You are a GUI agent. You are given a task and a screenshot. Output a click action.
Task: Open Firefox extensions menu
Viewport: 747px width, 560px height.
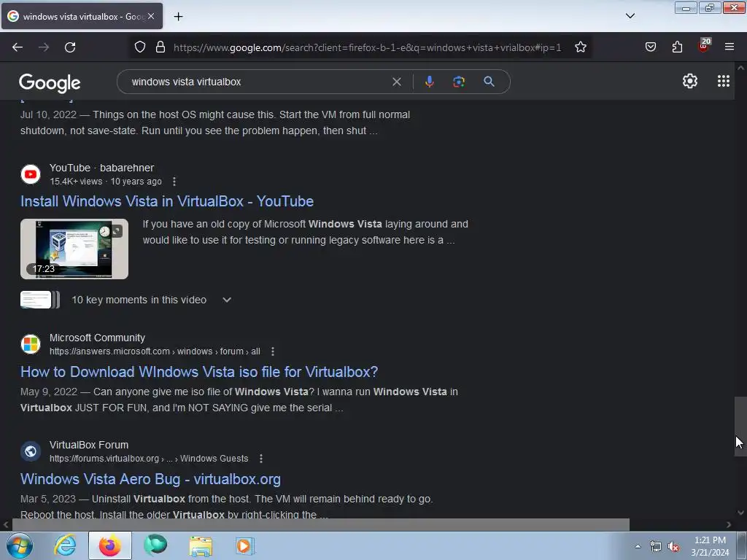677,47
